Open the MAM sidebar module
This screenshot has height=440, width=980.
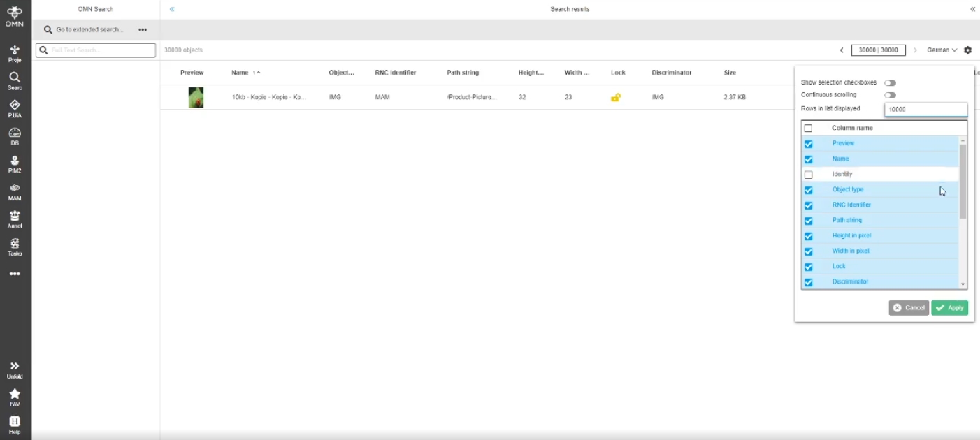pos(15,192)
